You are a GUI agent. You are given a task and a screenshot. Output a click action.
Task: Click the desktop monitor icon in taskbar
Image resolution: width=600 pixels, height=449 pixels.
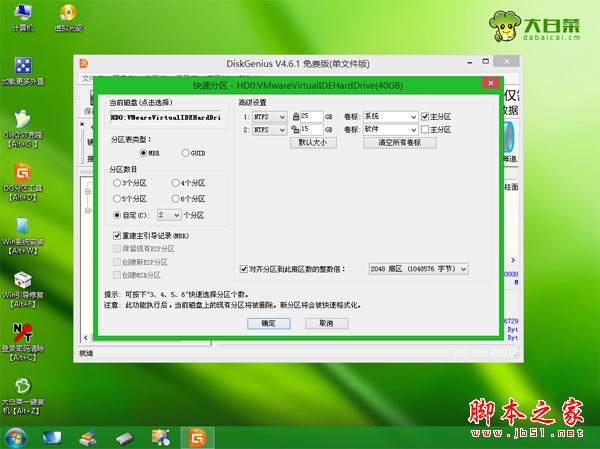(x=52, y=438)
